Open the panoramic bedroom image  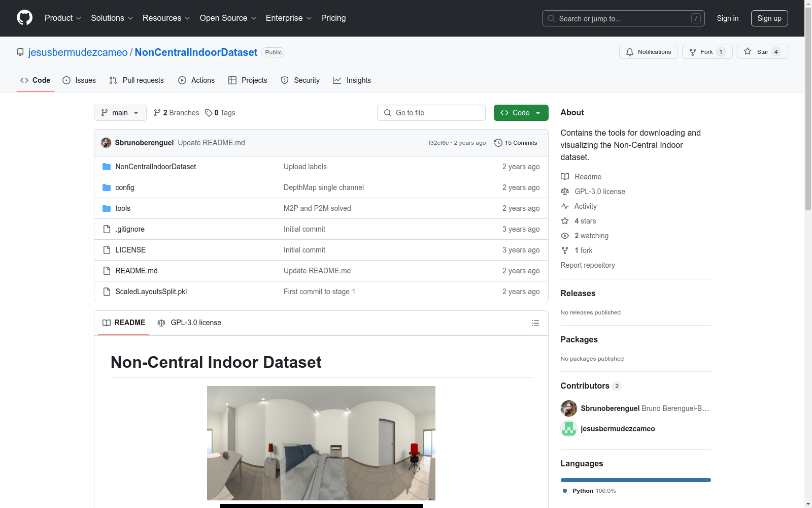[x=321, y=443]
